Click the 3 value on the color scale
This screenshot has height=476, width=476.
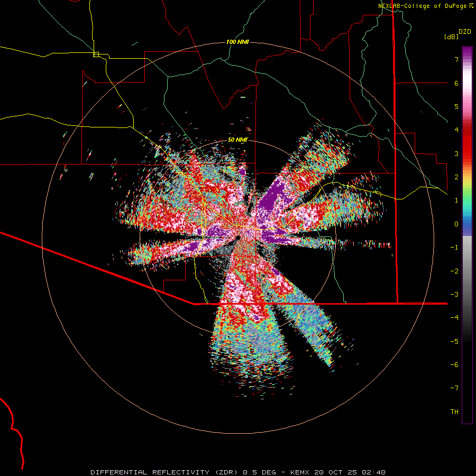pyautogui.click(x=456, y=153)
